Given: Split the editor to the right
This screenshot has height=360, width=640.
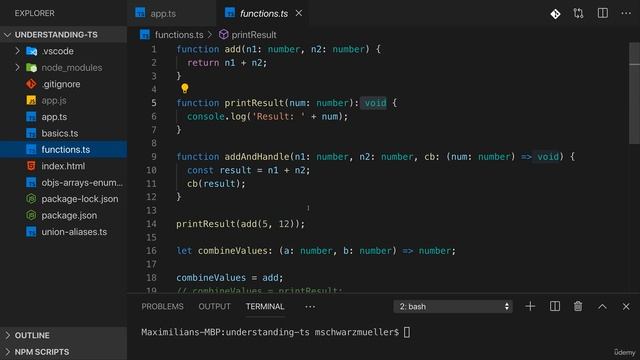Looking at the screenshot, I should pyautogui.click(x=602, y=13).
